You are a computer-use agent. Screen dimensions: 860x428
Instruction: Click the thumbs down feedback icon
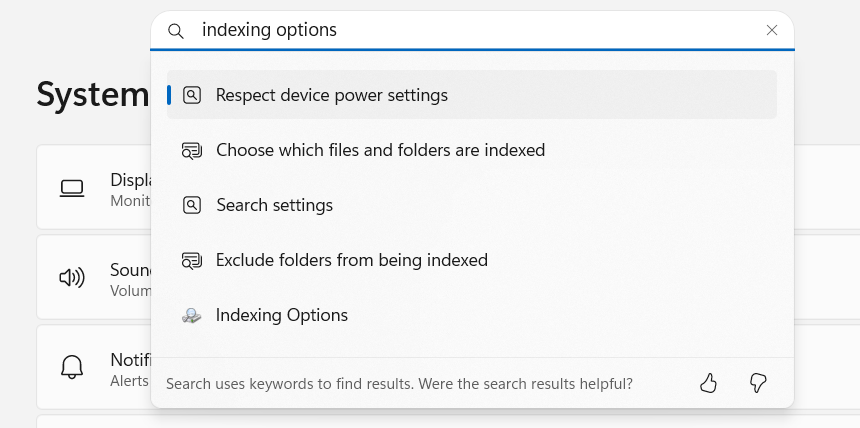click(x=758, y=383)
